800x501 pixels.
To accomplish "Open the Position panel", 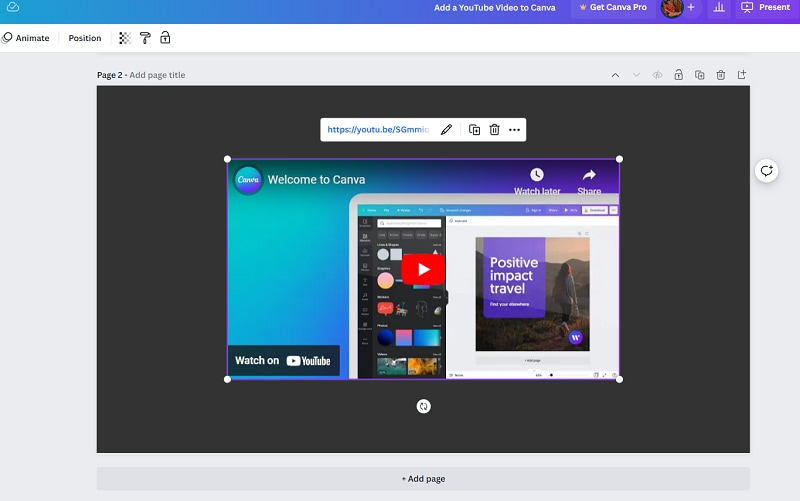I will coord(85,38).
